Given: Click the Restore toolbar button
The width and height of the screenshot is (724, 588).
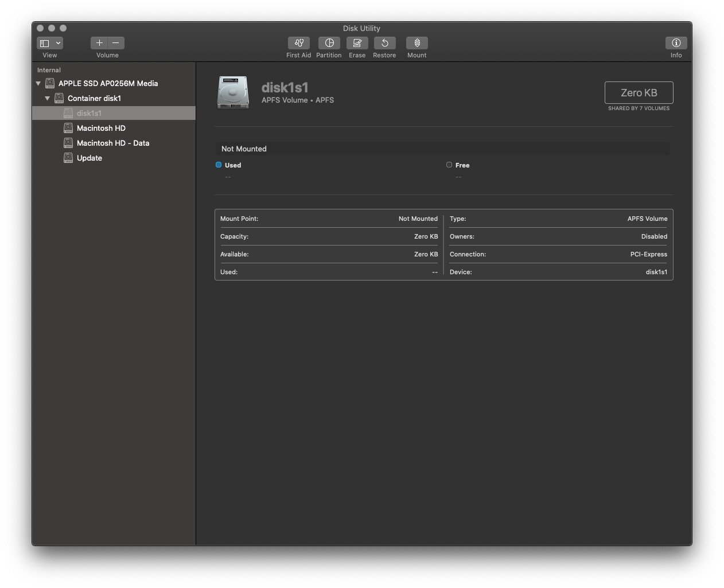Looking at the screenshot, I should tap(384, 43).
